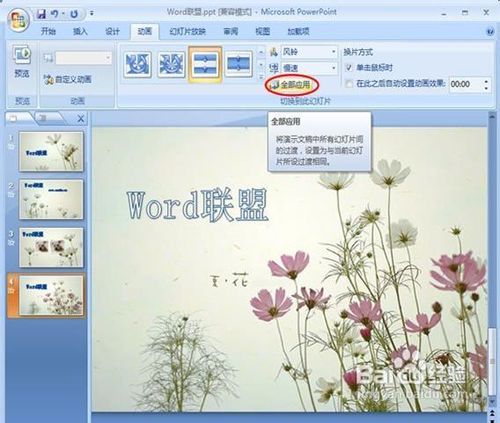This screenshot has height=423, width=500.
Task: Click the Word联盟 title text on slide
Action: point(198,205)
